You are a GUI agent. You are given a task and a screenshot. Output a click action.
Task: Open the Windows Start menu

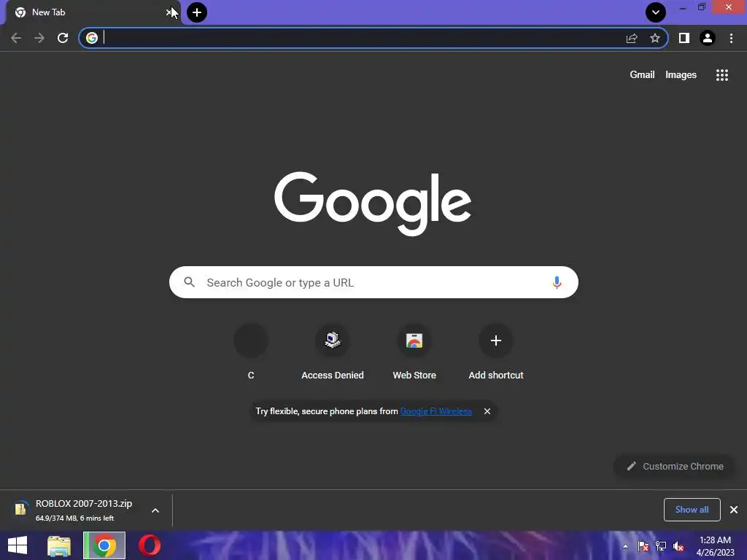(18, 545)
